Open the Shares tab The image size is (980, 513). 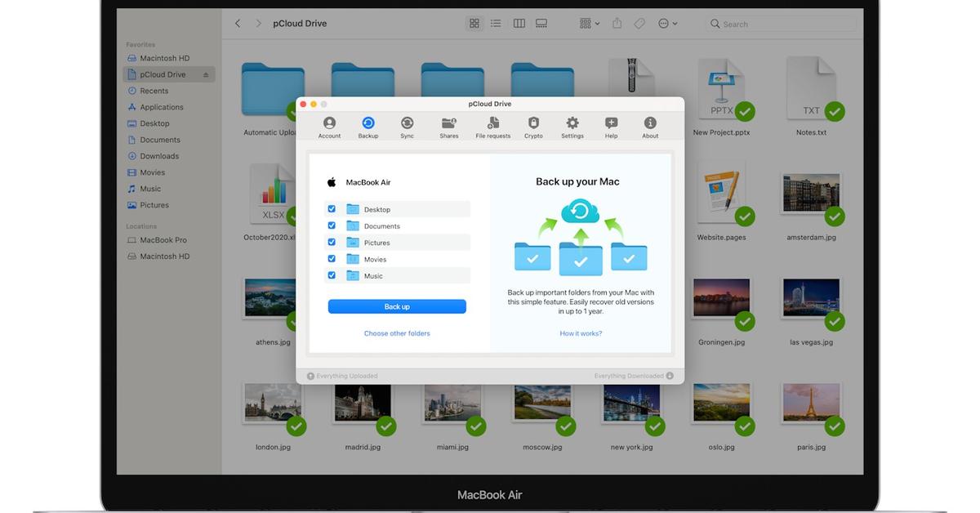click(x=449, y=127)
